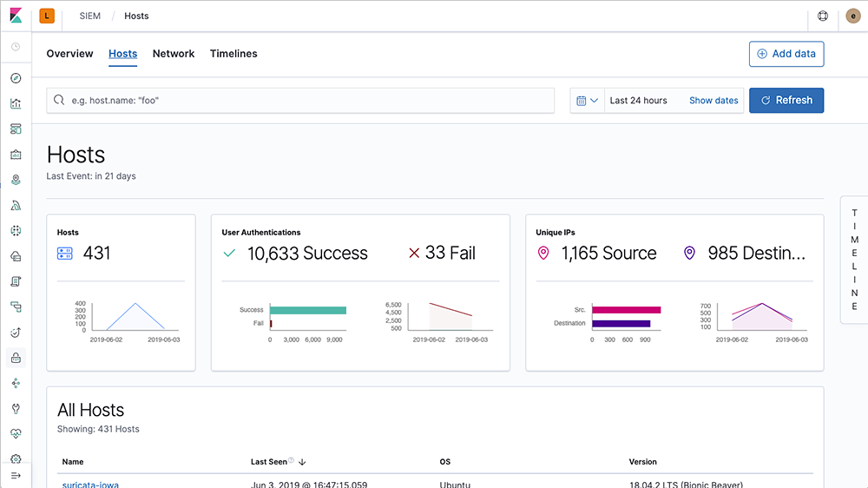Click the source IP pin icon

543,254
